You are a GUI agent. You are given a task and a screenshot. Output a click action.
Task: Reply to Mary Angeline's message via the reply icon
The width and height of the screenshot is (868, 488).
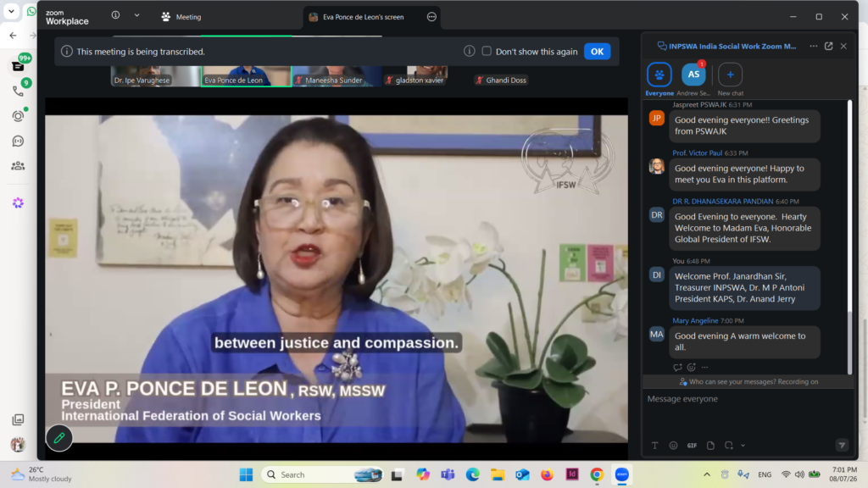tap(677, 367)
